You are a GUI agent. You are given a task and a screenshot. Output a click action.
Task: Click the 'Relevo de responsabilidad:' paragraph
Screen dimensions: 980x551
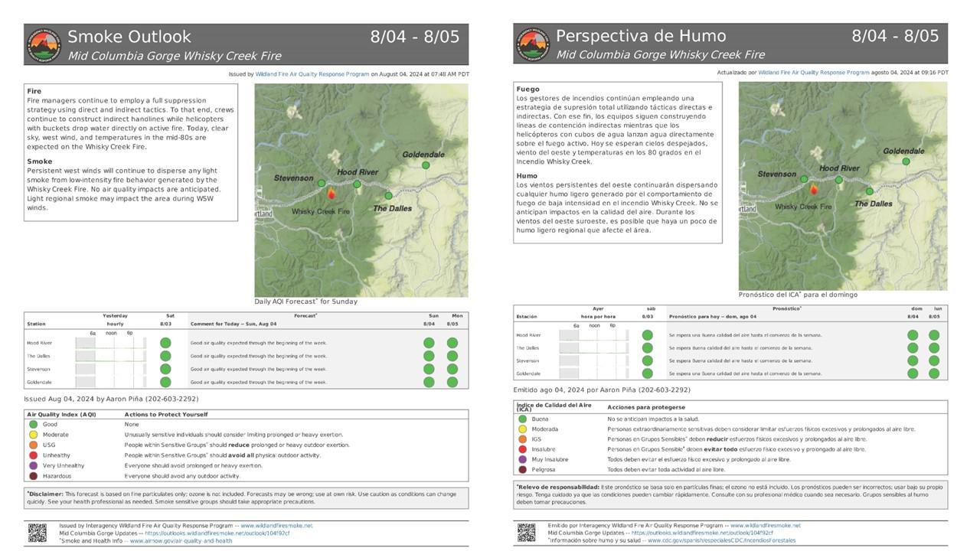pyautogui.click(x=730, y=494)
